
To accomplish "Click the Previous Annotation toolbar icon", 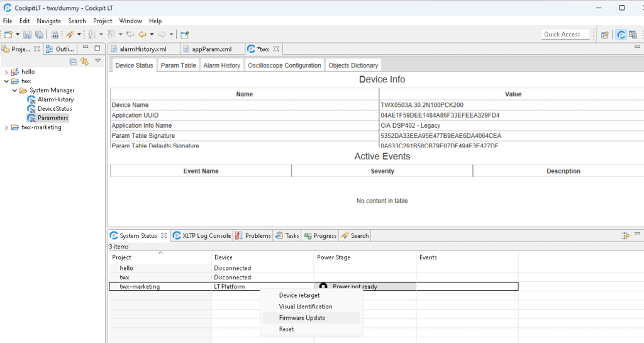I will 111,35.
